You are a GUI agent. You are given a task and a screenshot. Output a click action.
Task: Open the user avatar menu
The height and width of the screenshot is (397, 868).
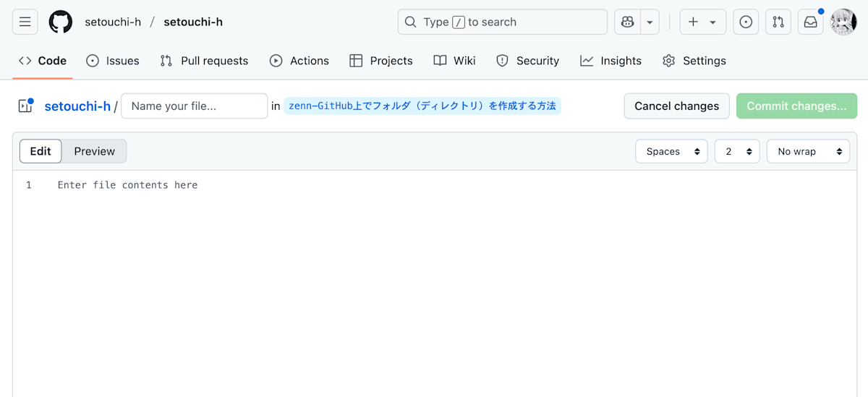coord(843,22)
